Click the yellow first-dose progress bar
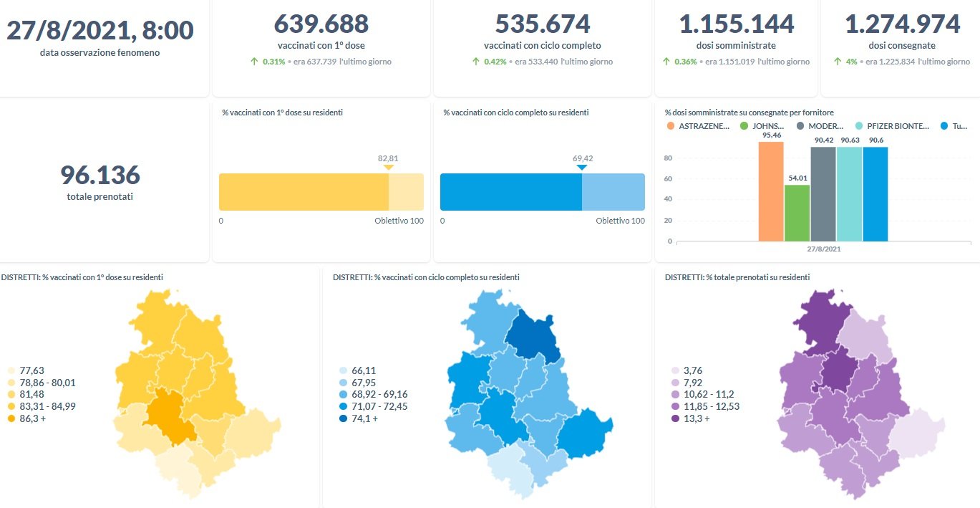The image size is (980, 508). (304, 192)
